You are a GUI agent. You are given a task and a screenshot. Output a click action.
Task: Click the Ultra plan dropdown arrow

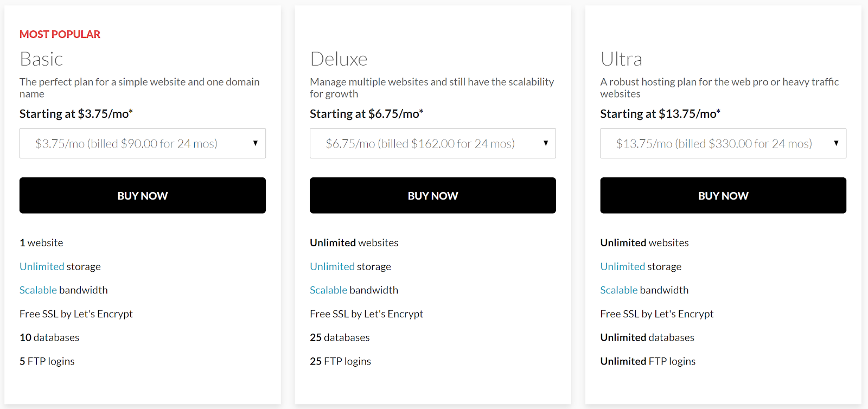(836, 143)
